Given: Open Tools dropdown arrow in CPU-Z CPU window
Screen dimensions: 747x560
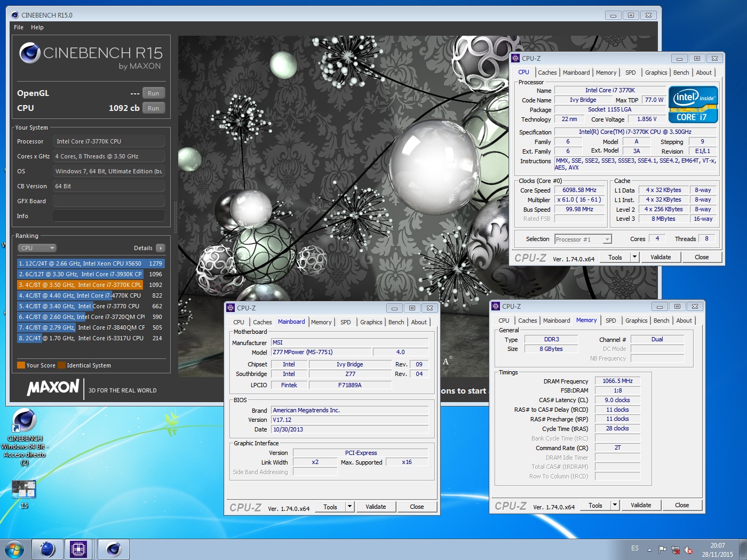Looking at the screenshot, I should (x=634, y=258).
